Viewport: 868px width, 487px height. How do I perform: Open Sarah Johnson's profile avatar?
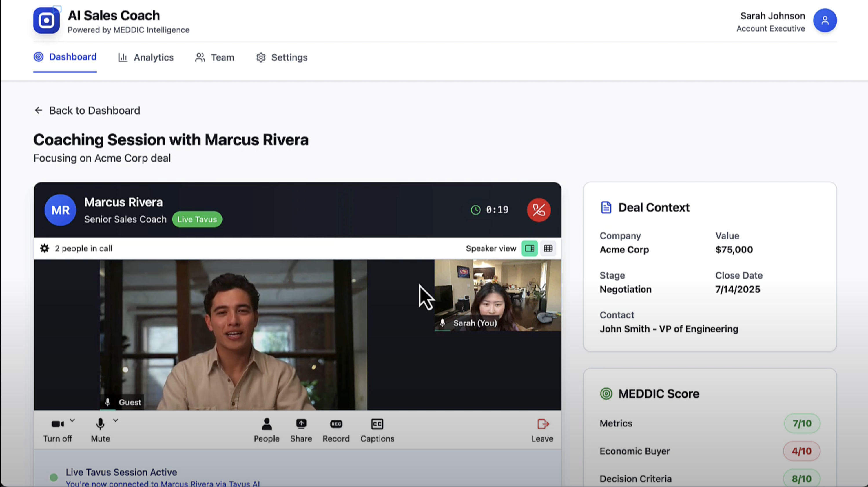[x=825, y=21]
